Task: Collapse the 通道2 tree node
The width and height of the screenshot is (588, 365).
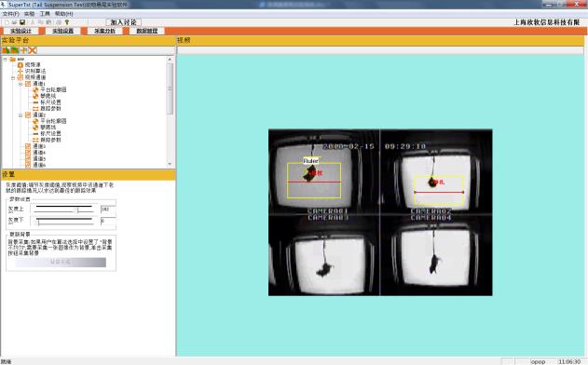Action: pos(21,115)
